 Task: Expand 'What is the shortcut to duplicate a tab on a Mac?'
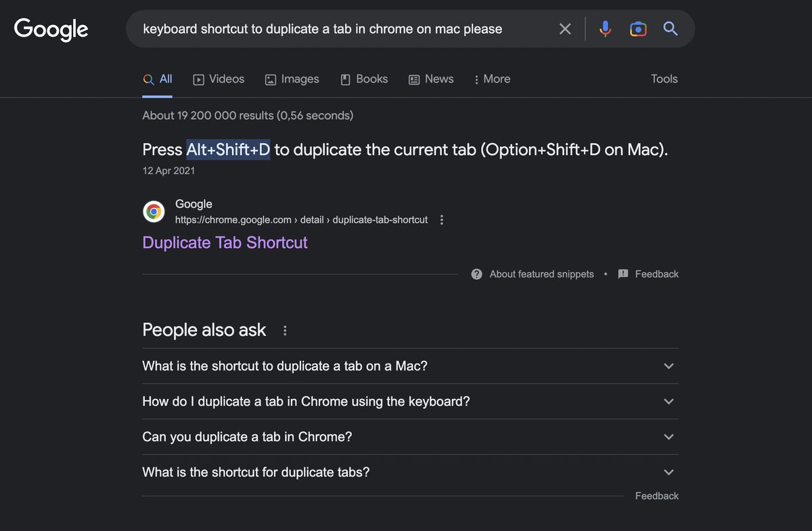pyautogui.click(x=410, y=366)
